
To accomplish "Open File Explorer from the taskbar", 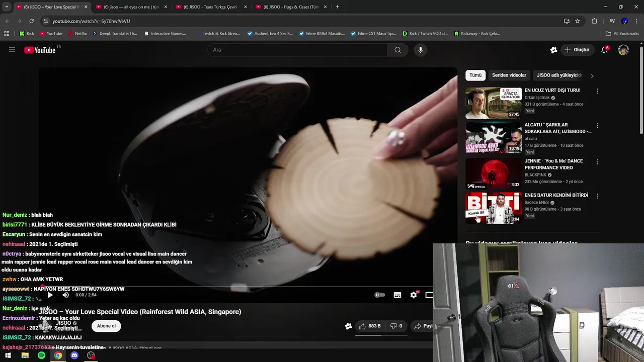I will pyautogui.click(x=25, y=355).
